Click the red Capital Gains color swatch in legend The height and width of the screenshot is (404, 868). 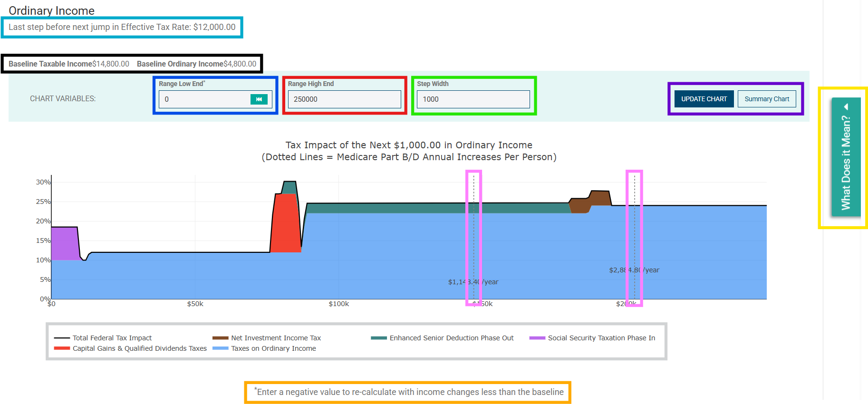pos(62,348)
